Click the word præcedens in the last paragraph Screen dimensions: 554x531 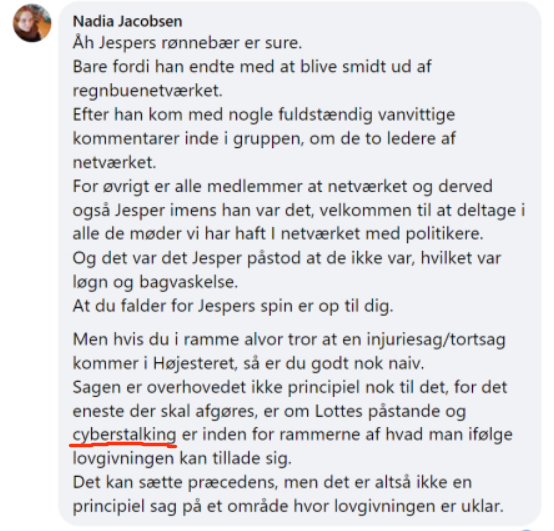233,483
